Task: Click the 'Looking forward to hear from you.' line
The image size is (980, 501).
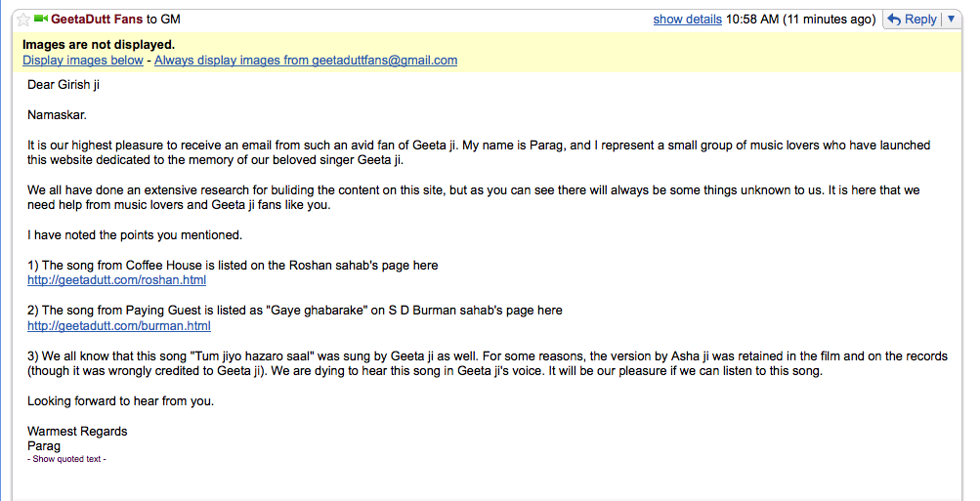Action: click(x=120, y=401)
